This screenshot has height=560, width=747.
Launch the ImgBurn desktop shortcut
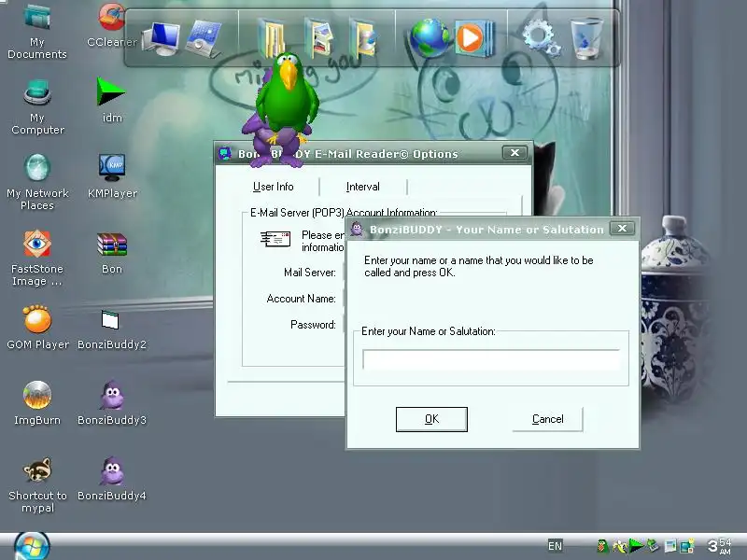point(37,403)
